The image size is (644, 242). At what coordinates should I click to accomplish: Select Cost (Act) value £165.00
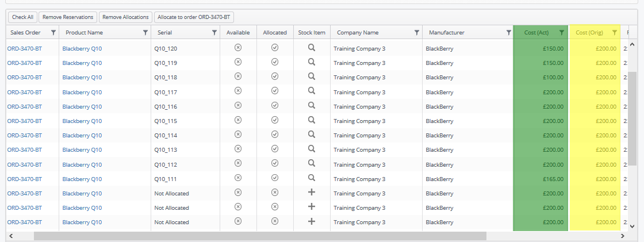[553, 179]
